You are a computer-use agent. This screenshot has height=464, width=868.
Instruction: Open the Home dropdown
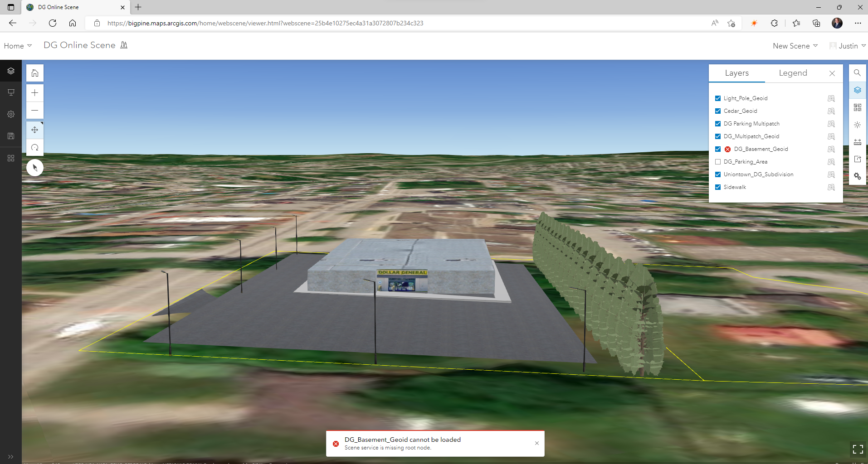17,45
